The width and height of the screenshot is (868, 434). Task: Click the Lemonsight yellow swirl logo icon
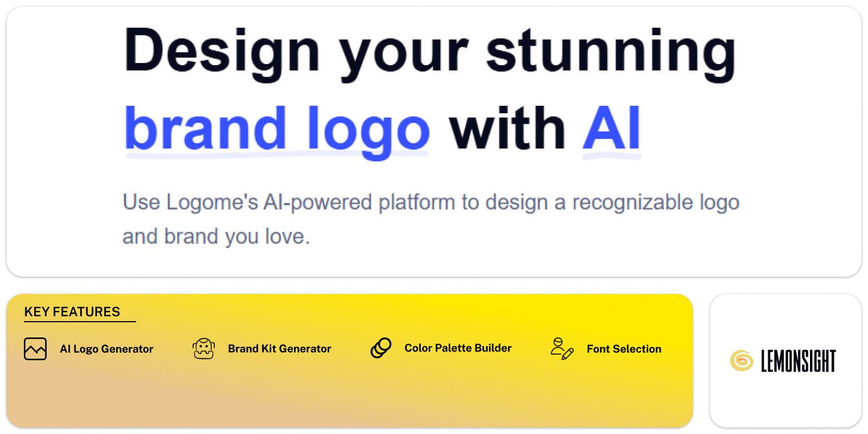coord(741,361)
